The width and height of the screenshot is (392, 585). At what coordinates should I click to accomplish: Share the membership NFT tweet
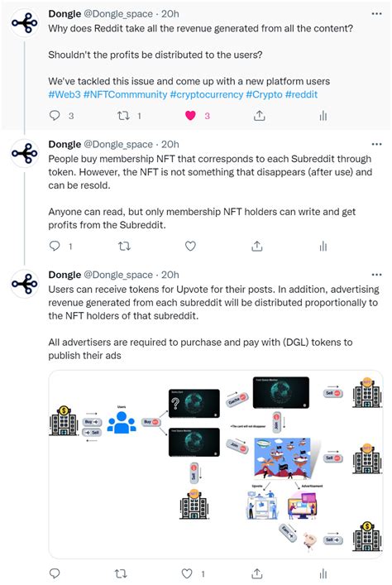pyautogui.click(x=257, y=246)
